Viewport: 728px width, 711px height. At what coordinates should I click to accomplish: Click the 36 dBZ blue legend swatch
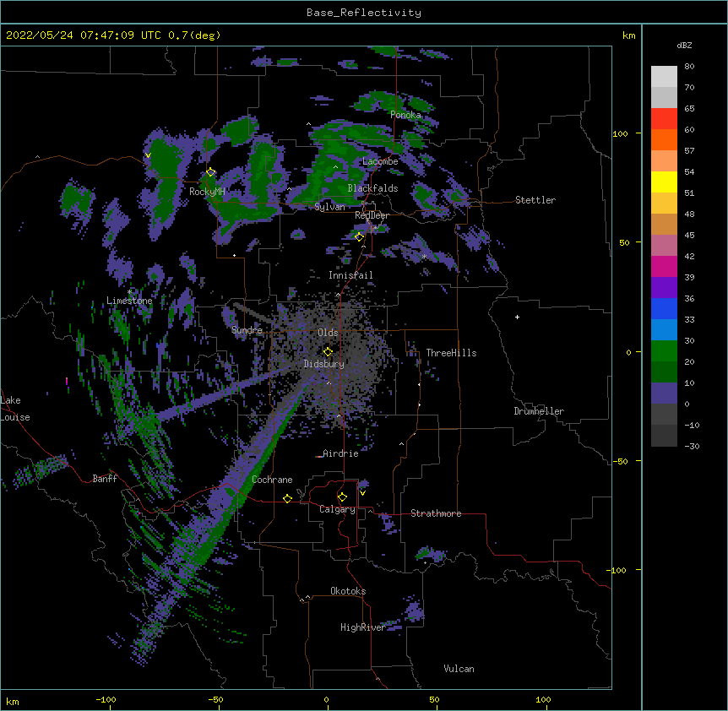tap(664, 308)
